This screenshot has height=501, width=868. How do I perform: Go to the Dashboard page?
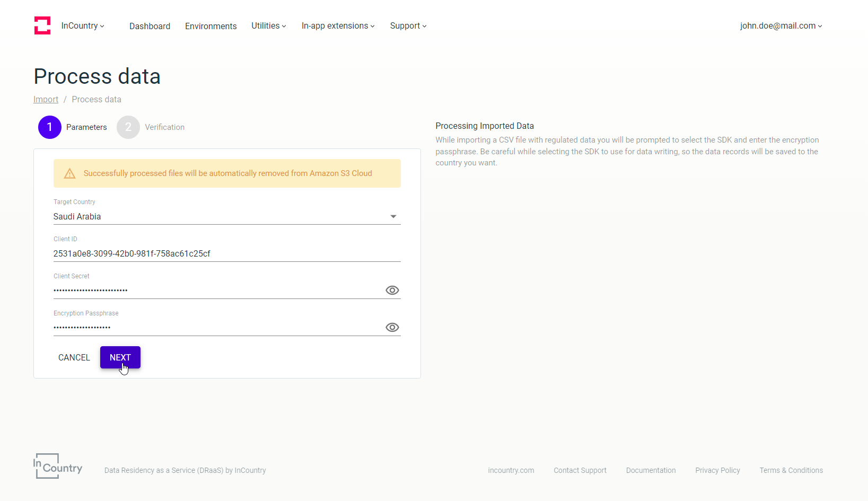pyautogui.click(x=150, y=26)
